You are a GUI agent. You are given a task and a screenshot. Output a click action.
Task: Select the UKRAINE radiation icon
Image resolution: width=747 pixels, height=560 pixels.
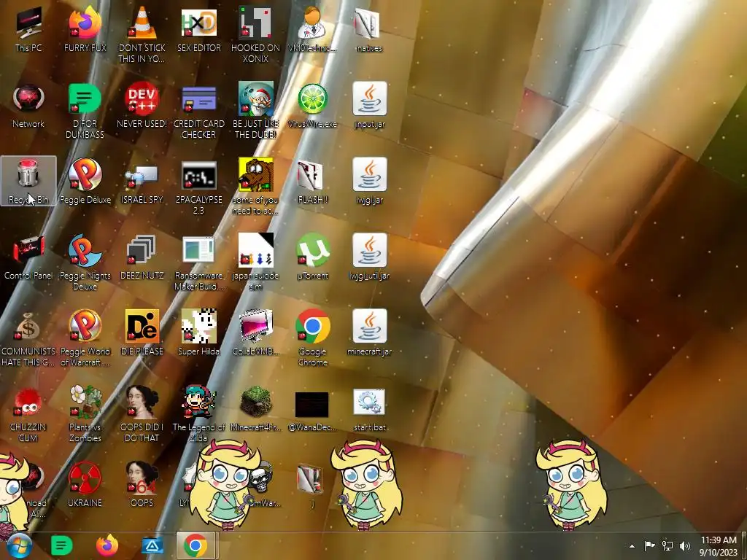[85, 484]
